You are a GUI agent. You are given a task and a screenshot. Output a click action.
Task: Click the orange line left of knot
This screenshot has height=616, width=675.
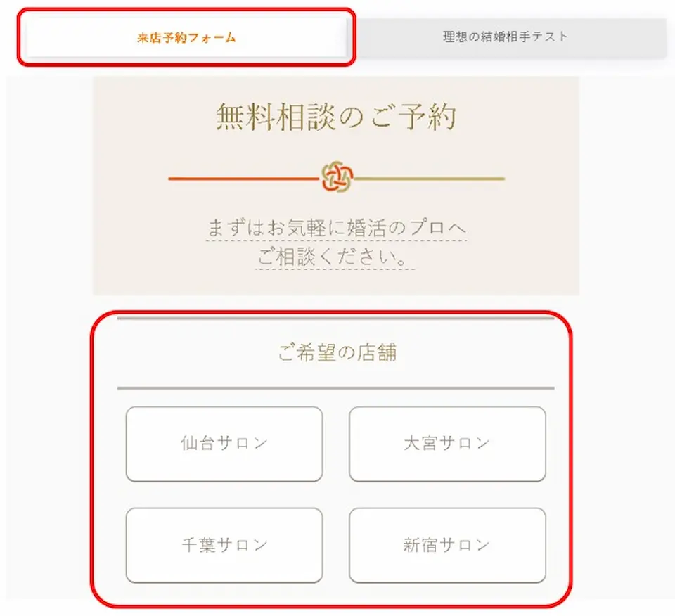(245, 178)
